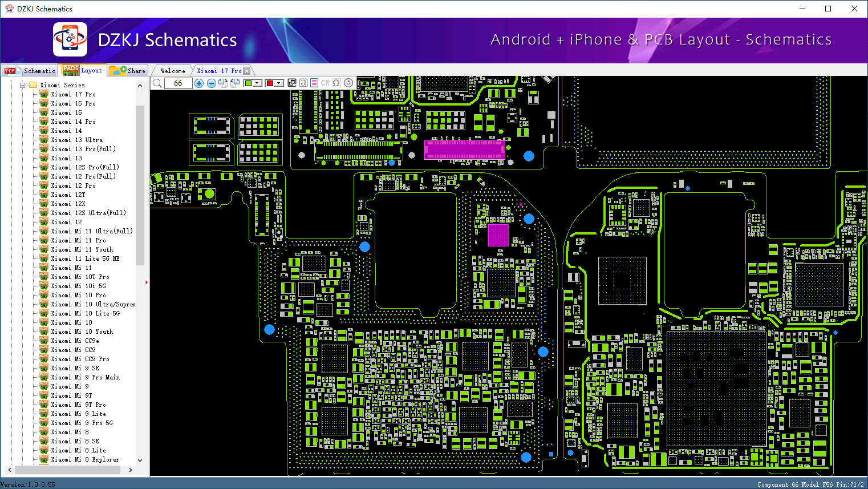Zoom in with the blue plus button
The height and width of the screenshot is (489, 868).
pos(199,83)
